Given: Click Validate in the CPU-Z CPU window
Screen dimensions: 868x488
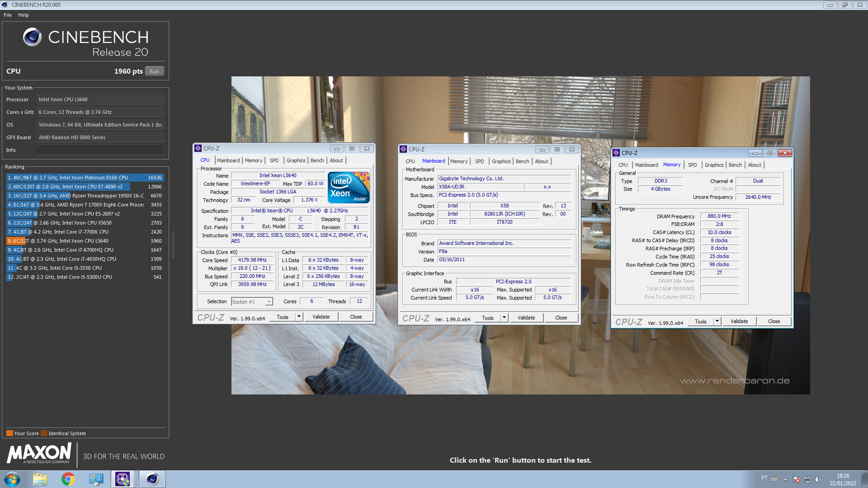Looking at the screenshot, I should [321, 317].
